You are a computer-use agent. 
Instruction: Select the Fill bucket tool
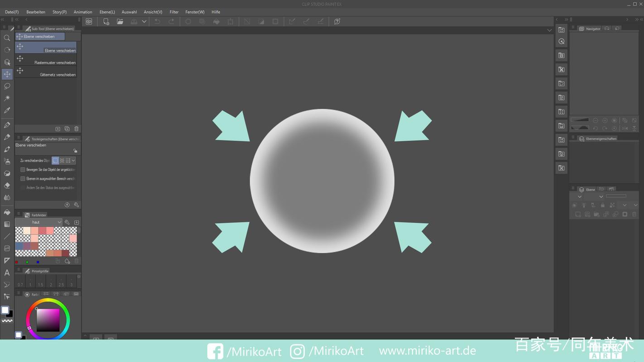coord(7,212)
